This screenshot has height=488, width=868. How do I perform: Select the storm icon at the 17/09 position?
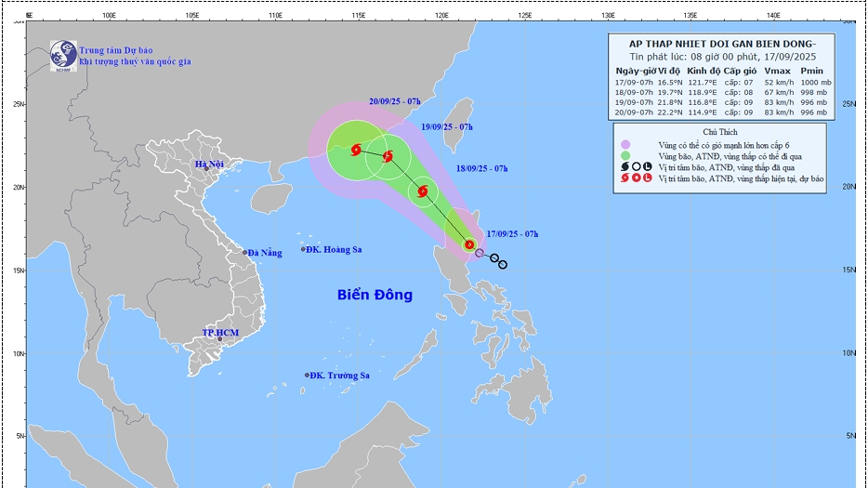pyautogui.click(x=469, y=245)
